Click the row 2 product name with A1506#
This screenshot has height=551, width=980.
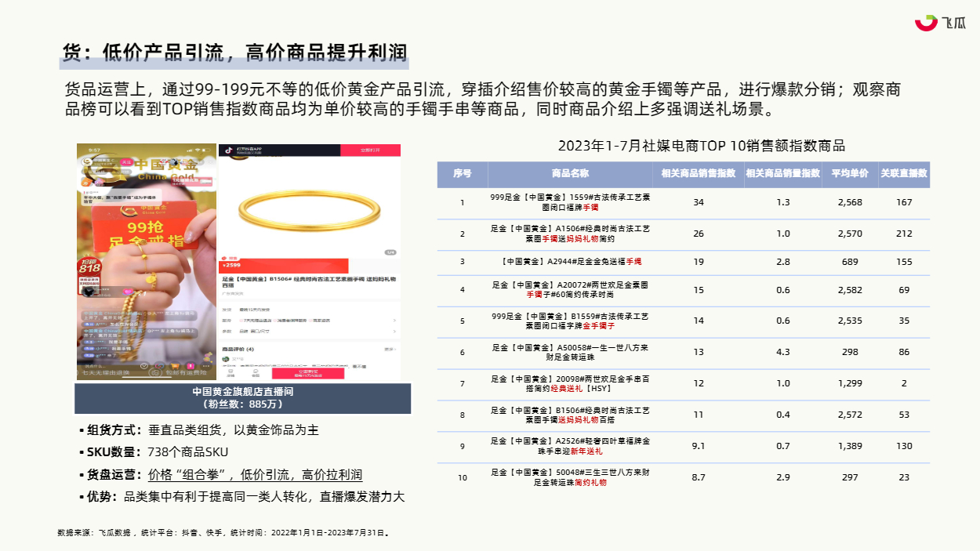pos(570,234)
